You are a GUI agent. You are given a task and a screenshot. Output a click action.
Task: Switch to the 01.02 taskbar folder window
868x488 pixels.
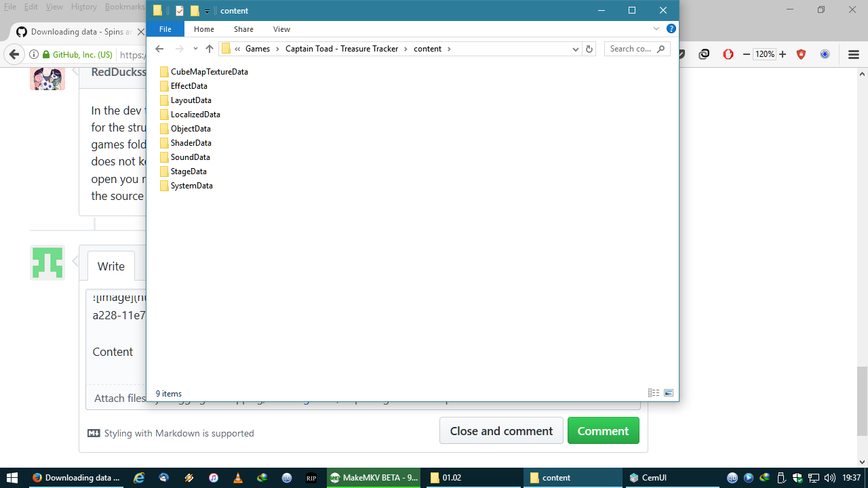[473, 478]
